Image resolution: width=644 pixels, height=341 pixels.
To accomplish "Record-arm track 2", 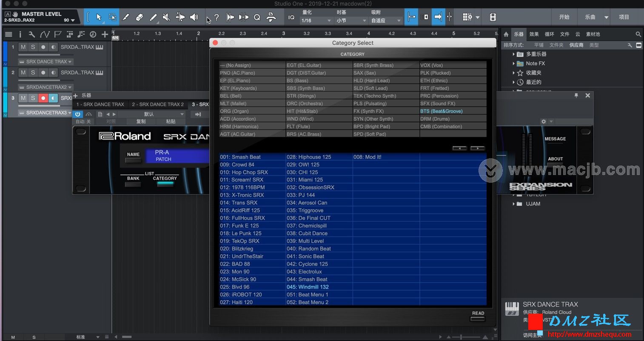I will [43, 72].
